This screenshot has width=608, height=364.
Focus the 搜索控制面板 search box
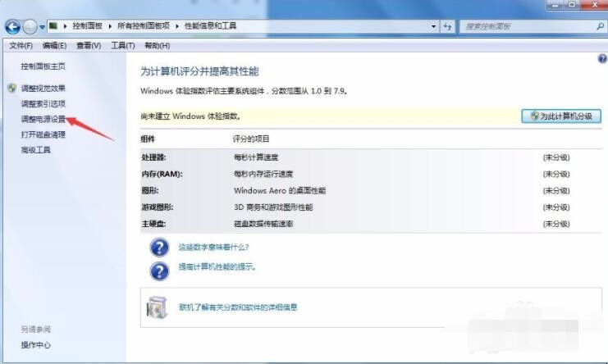tap(528, 26)
